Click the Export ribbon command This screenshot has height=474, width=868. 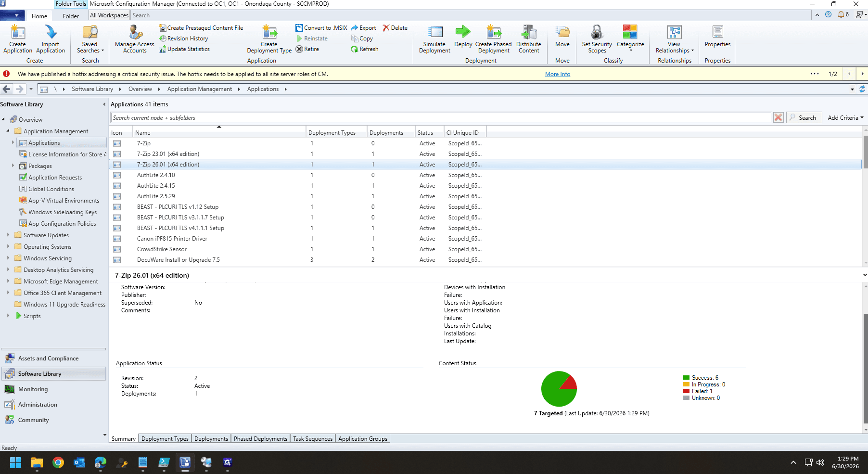pyautogui.click(x=363, y=28)
